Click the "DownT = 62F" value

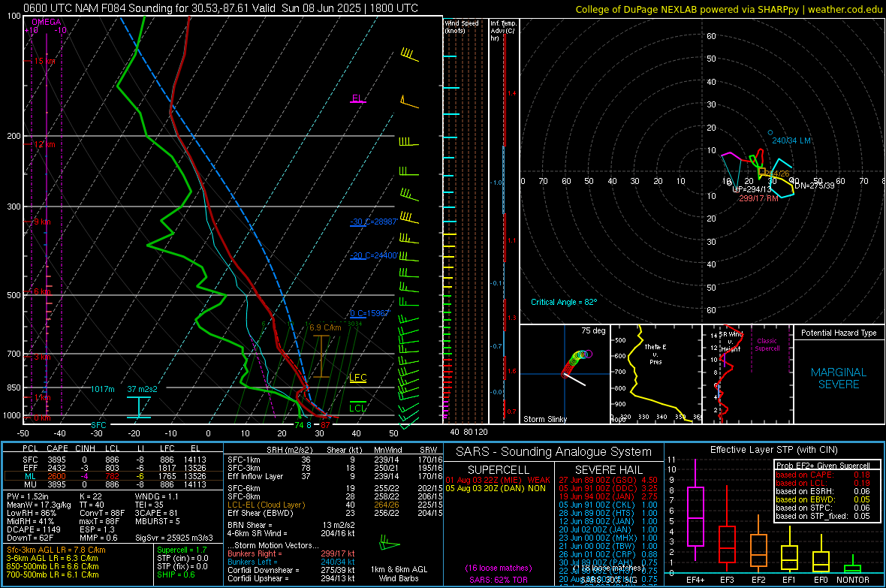30,538
